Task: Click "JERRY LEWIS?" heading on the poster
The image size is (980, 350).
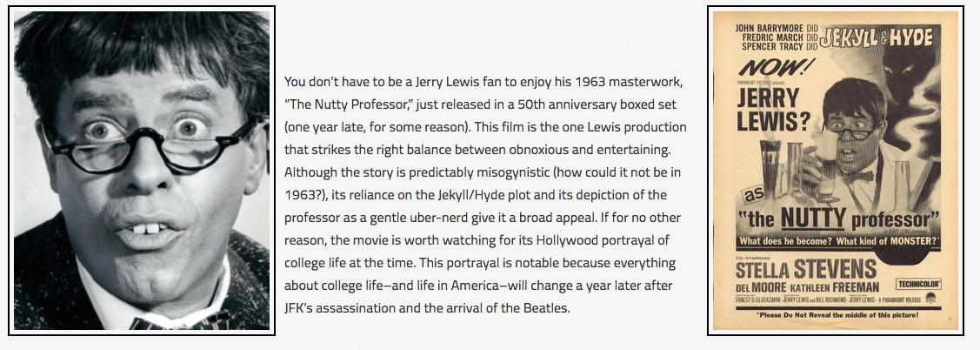Action: click(770, 111)
